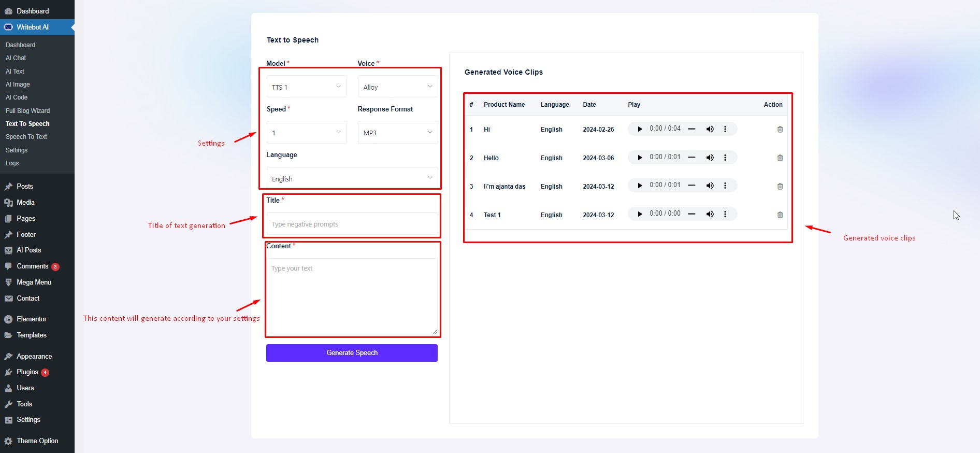
Task: Click the seek bar of the "Hi" clip
Action: [691, 129]
